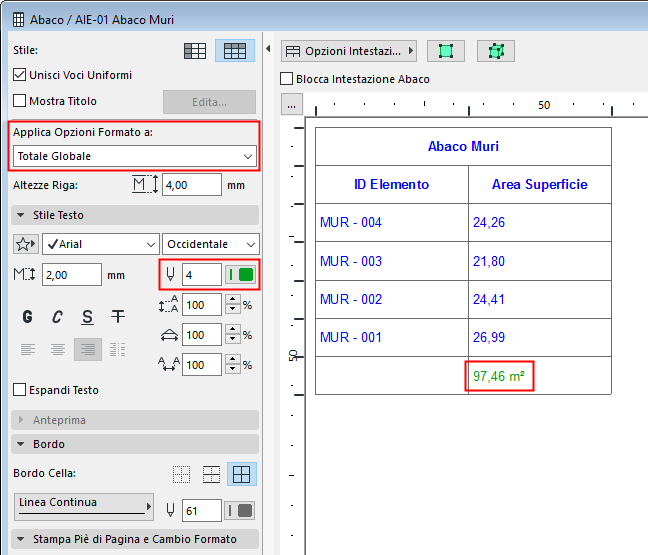The image size is (648, 555).
Task: Select the first table style icon
Action: coord(196,50)
